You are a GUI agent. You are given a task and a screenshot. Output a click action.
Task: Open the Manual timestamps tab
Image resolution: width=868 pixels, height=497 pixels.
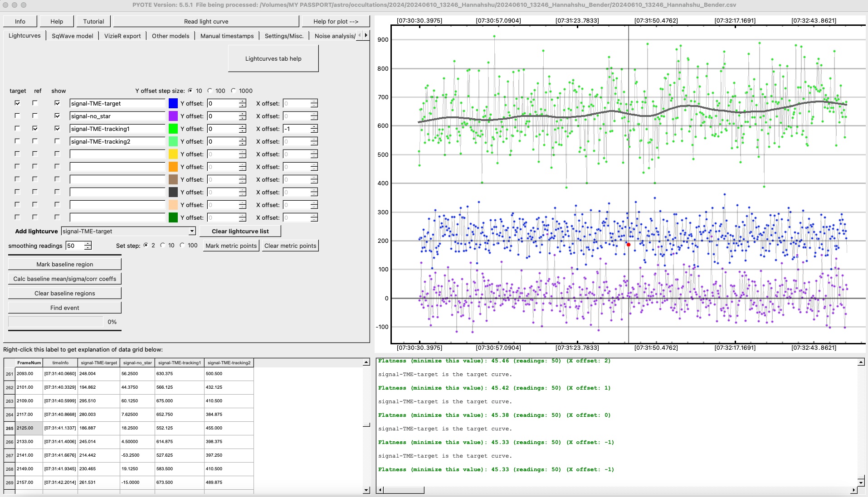(x=227, y=36)
